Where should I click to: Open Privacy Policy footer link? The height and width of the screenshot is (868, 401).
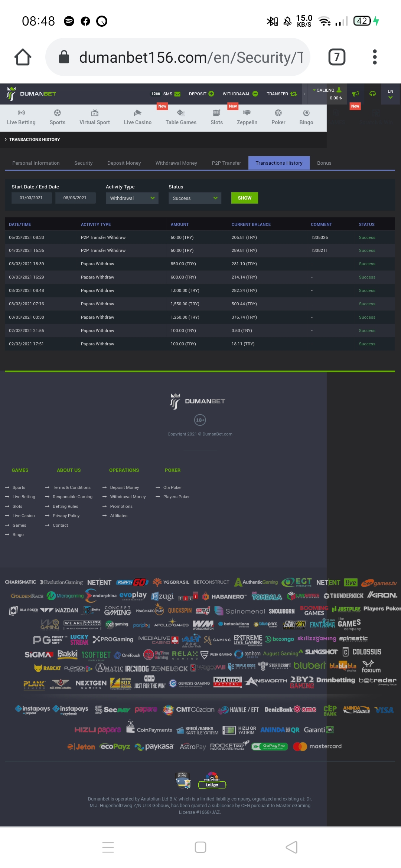pyautogui.click(x=66, y=516)
